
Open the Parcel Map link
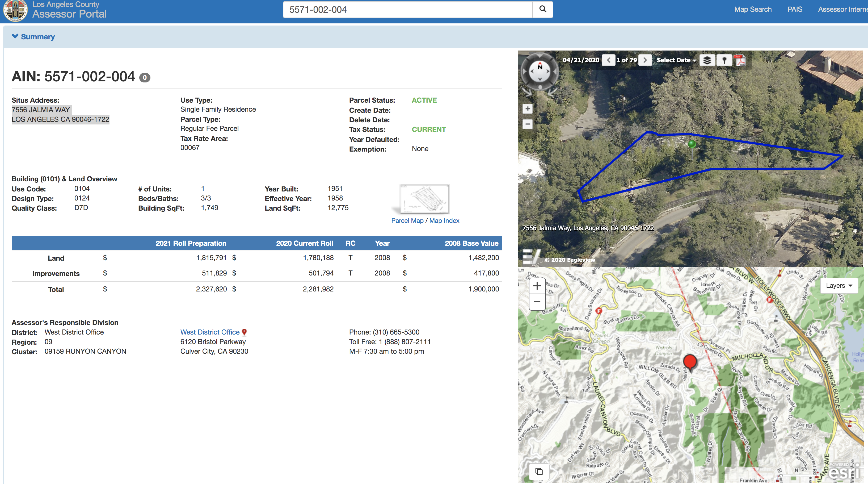(x=407, y=220)
